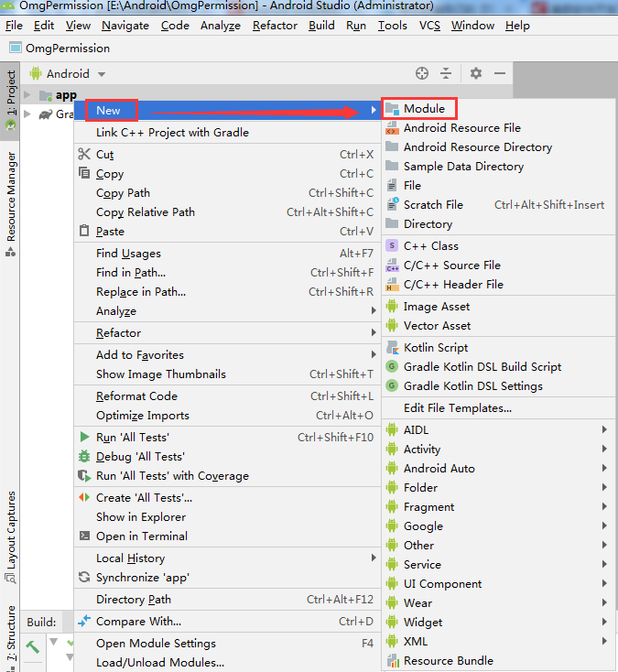Expand the Gradle Scripts tree node
Viewport: 618px width, 672px height.
click(x=27, y=114)
